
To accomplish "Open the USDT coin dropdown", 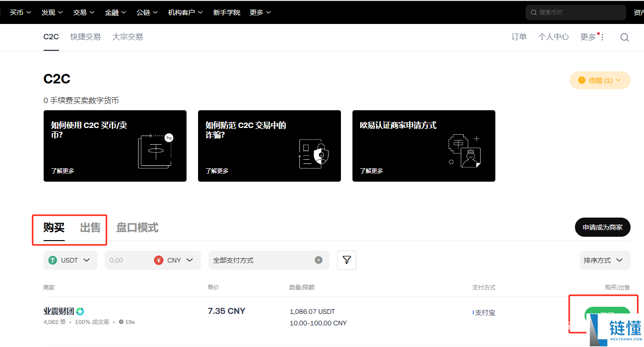I will coord(70,260).
